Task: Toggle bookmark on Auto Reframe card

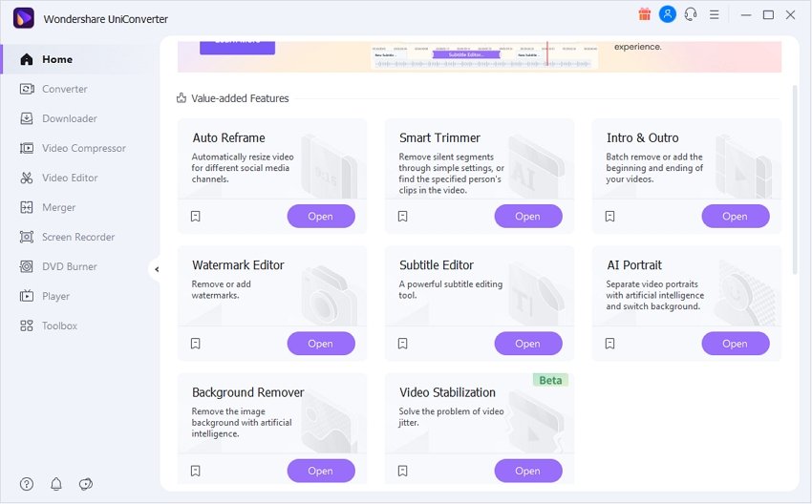Action: (196, 217)
